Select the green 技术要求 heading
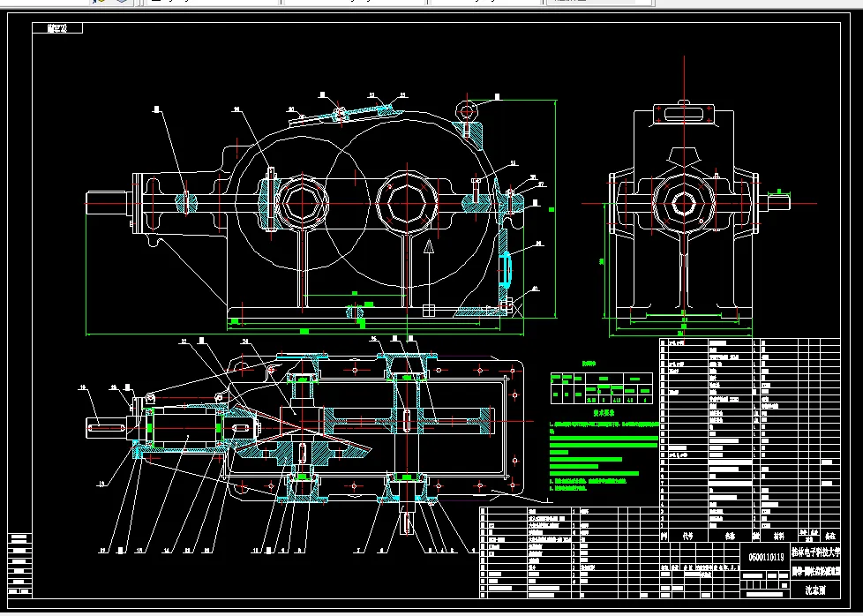This screenshot has height=616, width=863. coord(604,412)
